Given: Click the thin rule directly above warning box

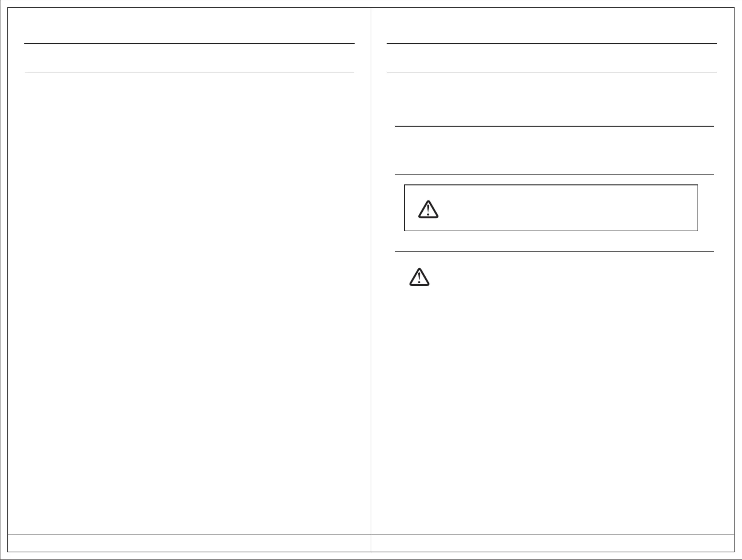Looking at the screenshot, I should (x=554, y=175).
